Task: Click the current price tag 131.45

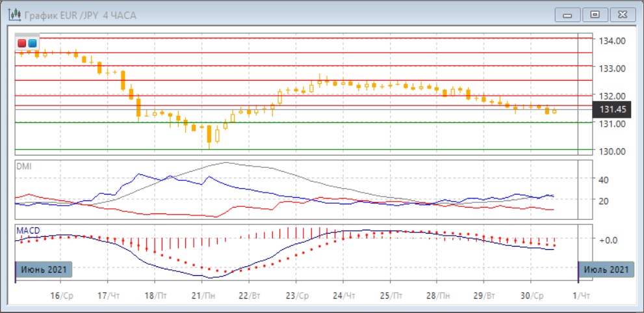Action: pyautogui.click(x=613, y=109)
